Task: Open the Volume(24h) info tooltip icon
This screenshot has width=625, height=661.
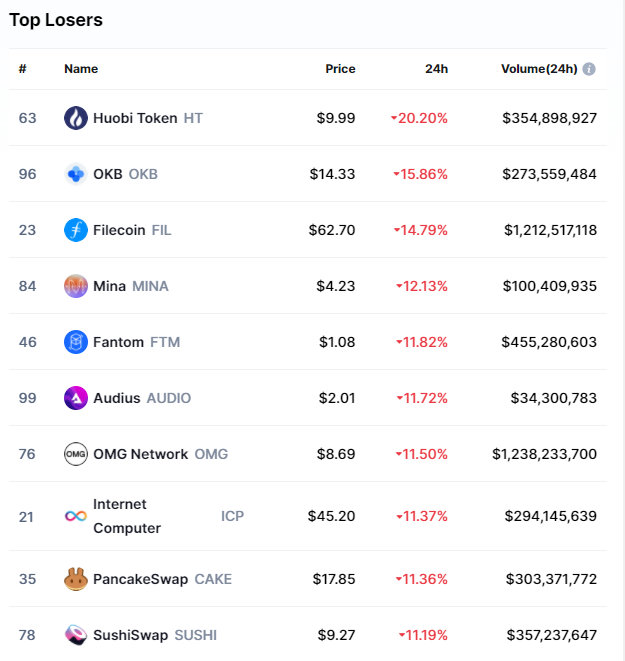Action: click(589, 69)
